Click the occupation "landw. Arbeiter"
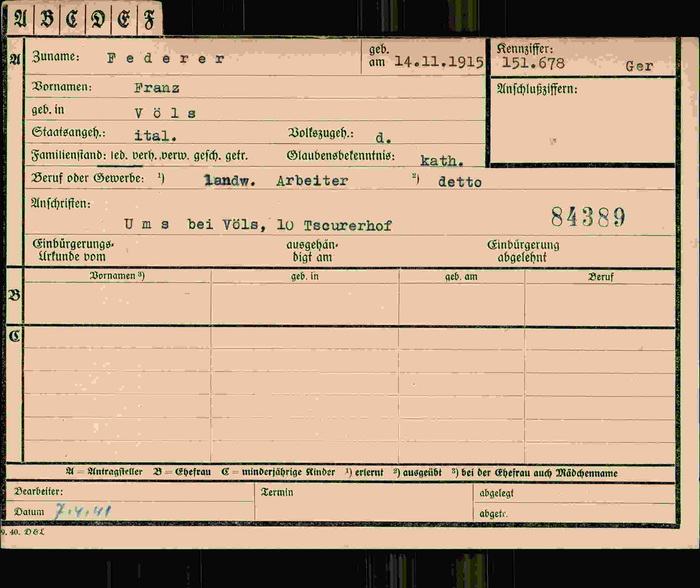This screenshot has width=700, height=588. (x=276, y=181)
